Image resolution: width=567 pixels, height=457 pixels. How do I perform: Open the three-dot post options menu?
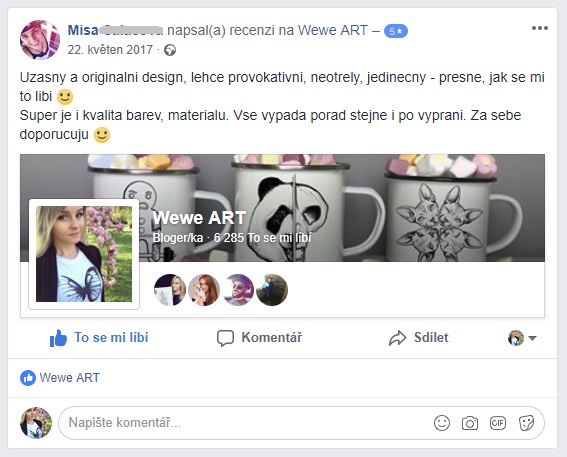(540, 28)
